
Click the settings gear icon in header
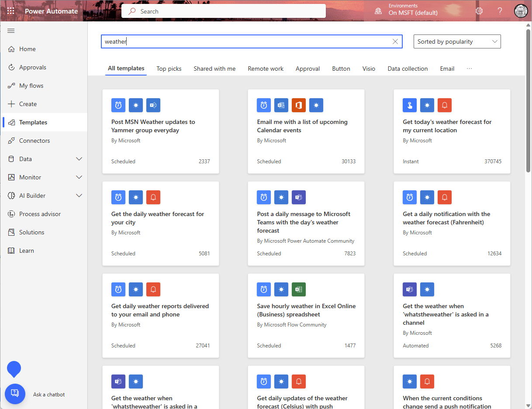click(479, 11)
